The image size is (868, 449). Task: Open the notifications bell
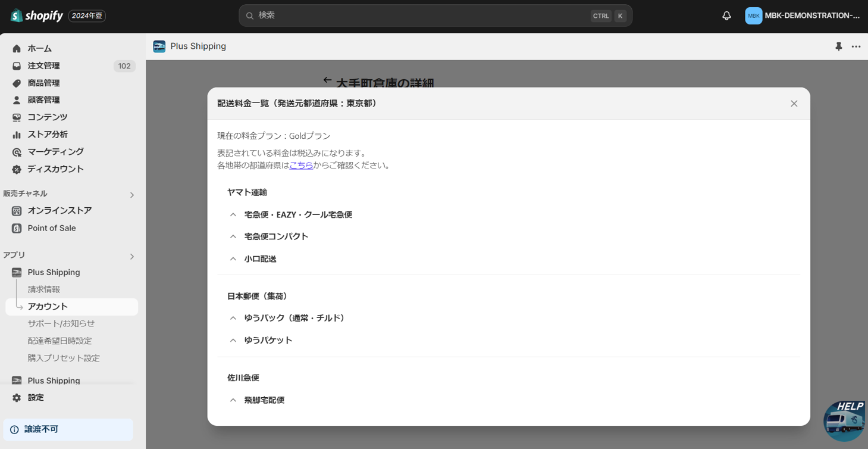[726, 16]
